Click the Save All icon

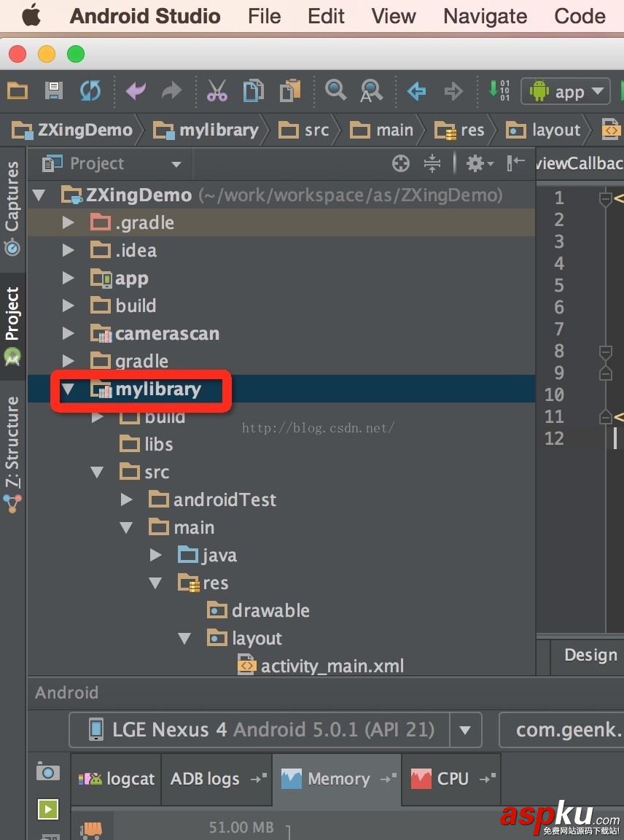(52, 90)
